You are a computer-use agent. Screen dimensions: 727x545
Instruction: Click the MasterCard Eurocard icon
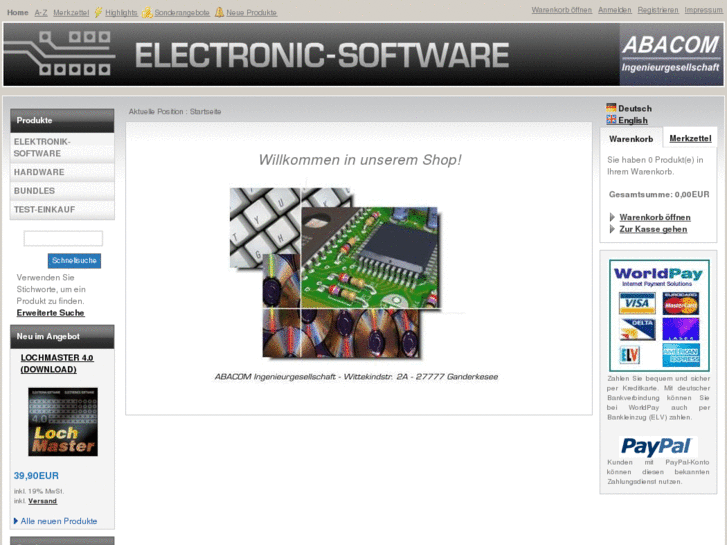[x=681, y=304]
